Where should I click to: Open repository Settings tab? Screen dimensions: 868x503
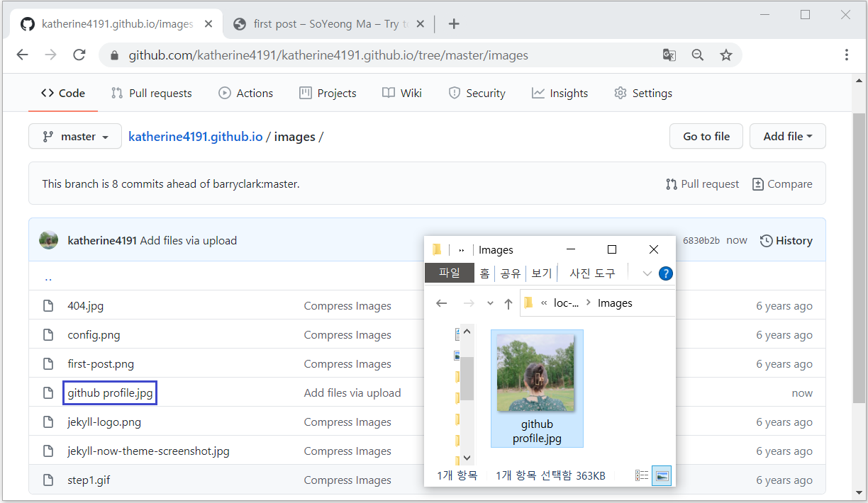(643, 93)
